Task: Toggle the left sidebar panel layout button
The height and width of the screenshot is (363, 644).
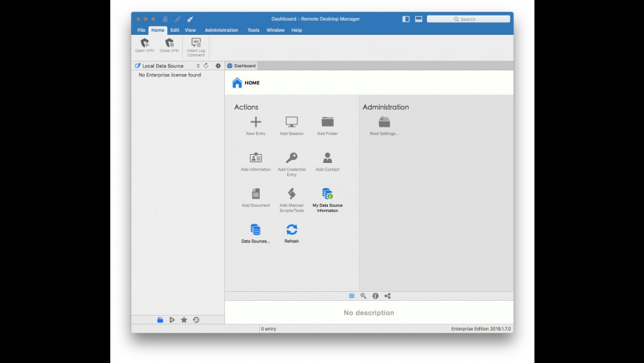Action: 406,19
